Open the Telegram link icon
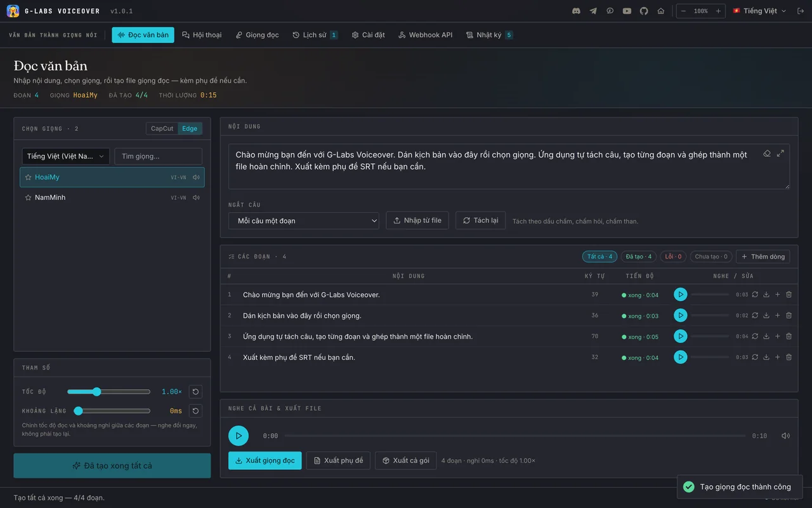Screen dimensions: 812x508 click(x=593, y=11)
